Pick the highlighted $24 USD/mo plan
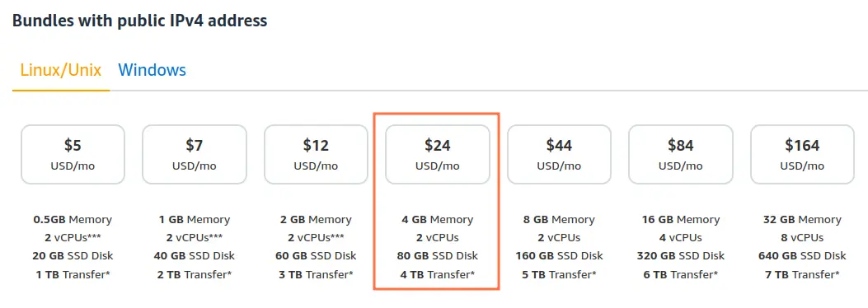This screenshot has width=868, height=308. click(x=438, y=154)
